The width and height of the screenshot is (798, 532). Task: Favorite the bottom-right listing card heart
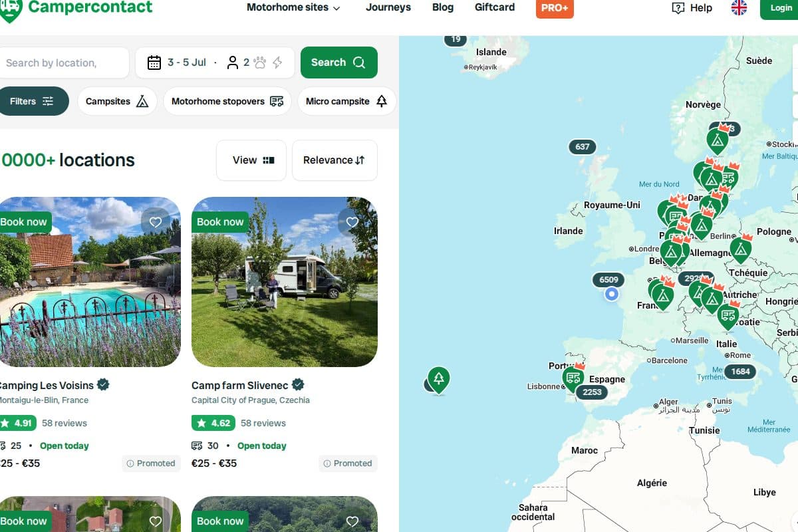tap(352, 521)
